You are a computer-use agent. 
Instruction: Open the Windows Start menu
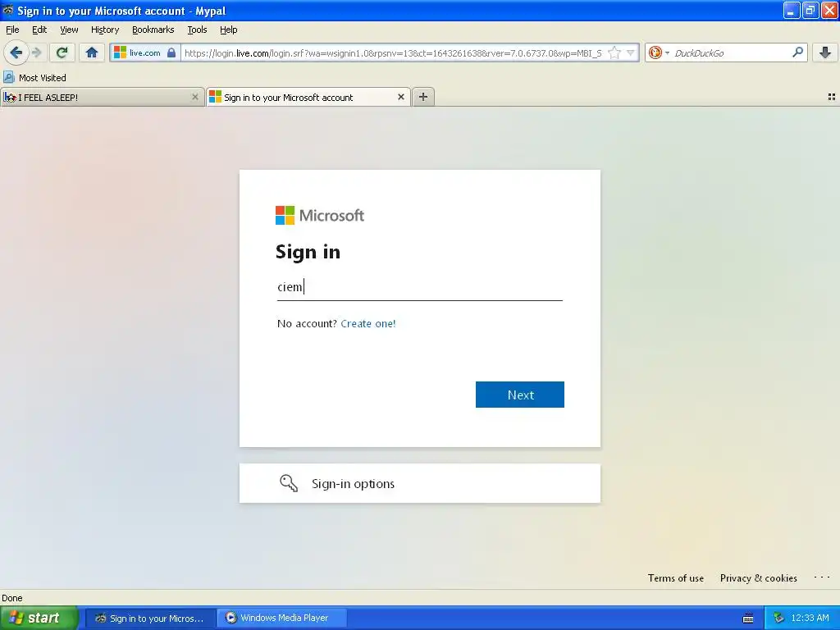coord(39,618)
